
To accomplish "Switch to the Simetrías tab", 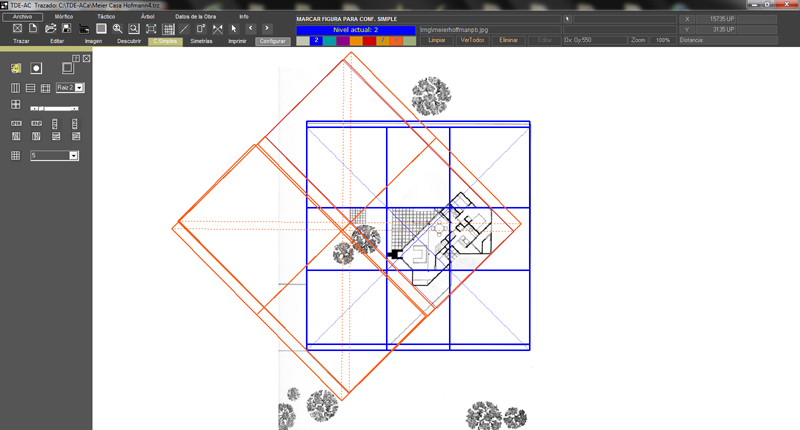I will (x=202, y=41).
